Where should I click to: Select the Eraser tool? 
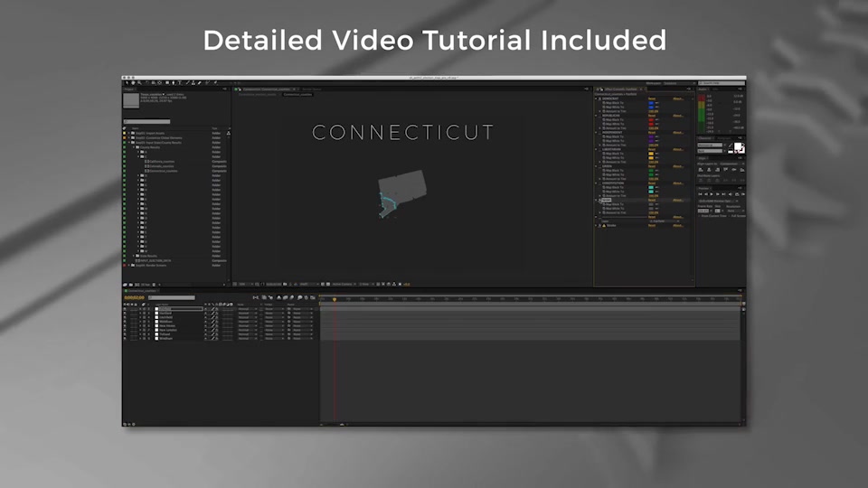click(200, 83)
